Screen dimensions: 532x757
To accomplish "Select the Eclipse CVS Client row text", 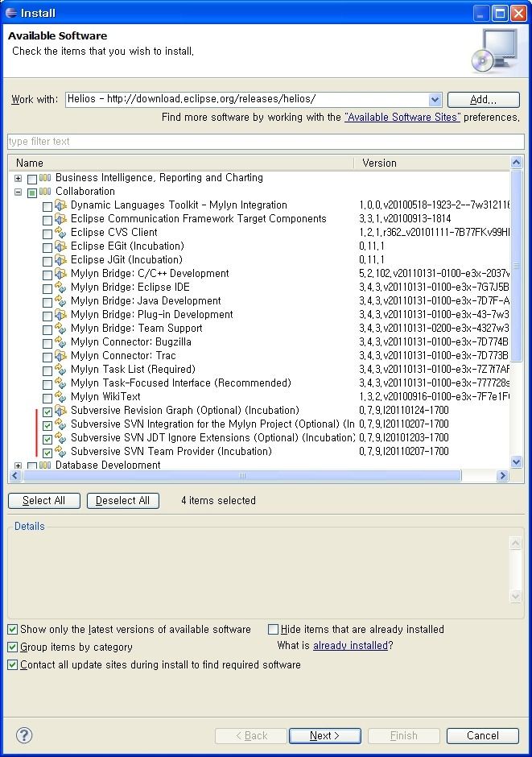I will tap(113, 232).
